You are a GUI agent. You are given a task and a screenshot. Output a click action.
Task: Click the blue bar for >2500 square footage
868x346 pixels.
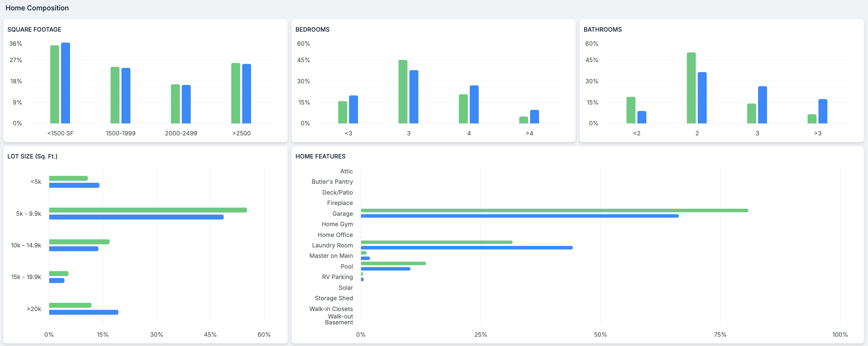(x=247, y=94)
